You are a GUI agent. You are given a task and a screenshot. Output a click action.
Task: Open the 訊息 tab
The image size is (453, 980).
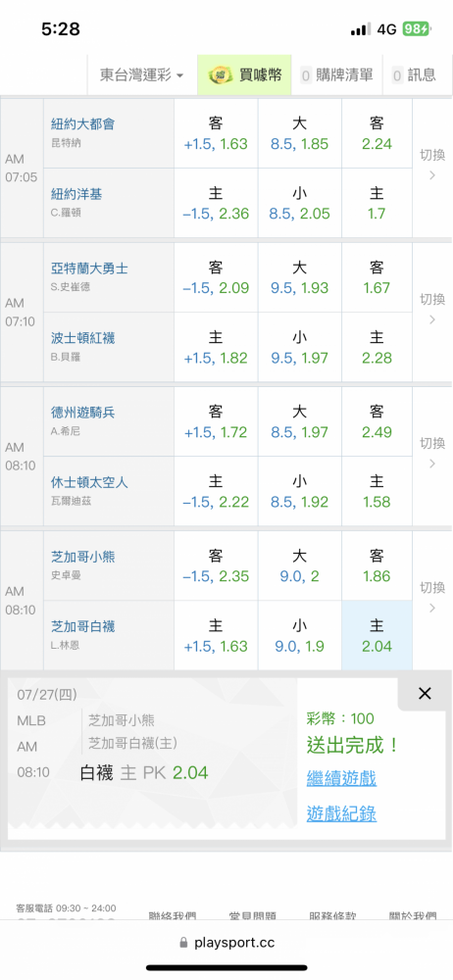pos(414,75)
